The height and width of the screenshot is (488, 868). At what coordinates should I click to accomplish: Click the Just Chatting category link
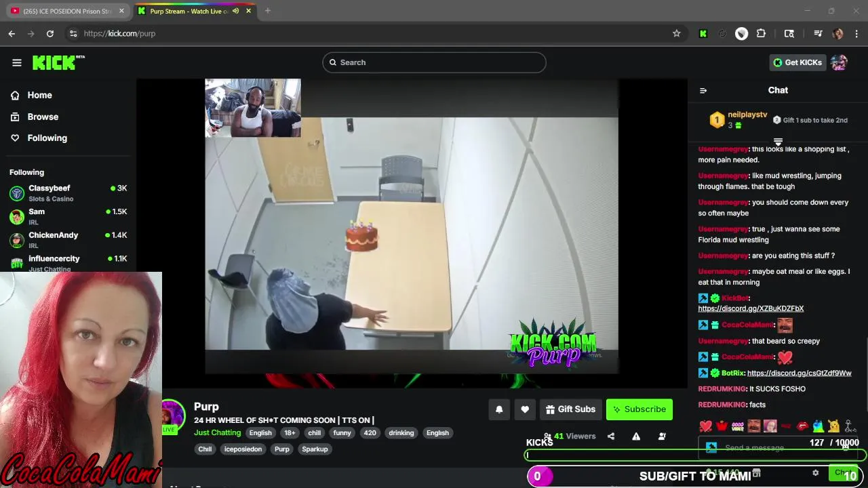(x=217, y=432)
